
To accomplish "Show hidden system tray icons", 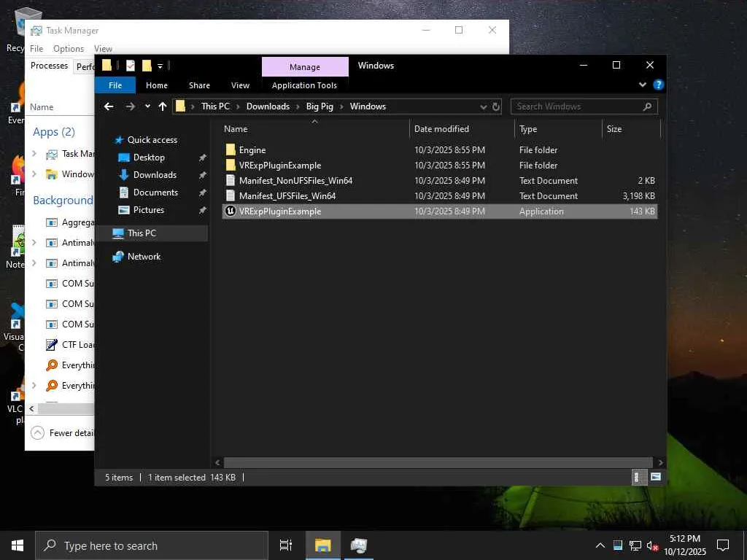I will pos(600,545).
